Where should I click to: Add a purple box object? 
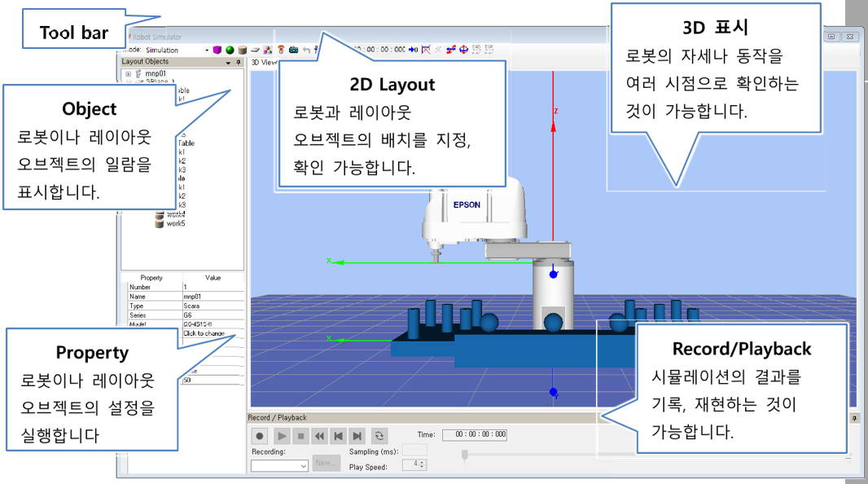click(x=217, y=50)
